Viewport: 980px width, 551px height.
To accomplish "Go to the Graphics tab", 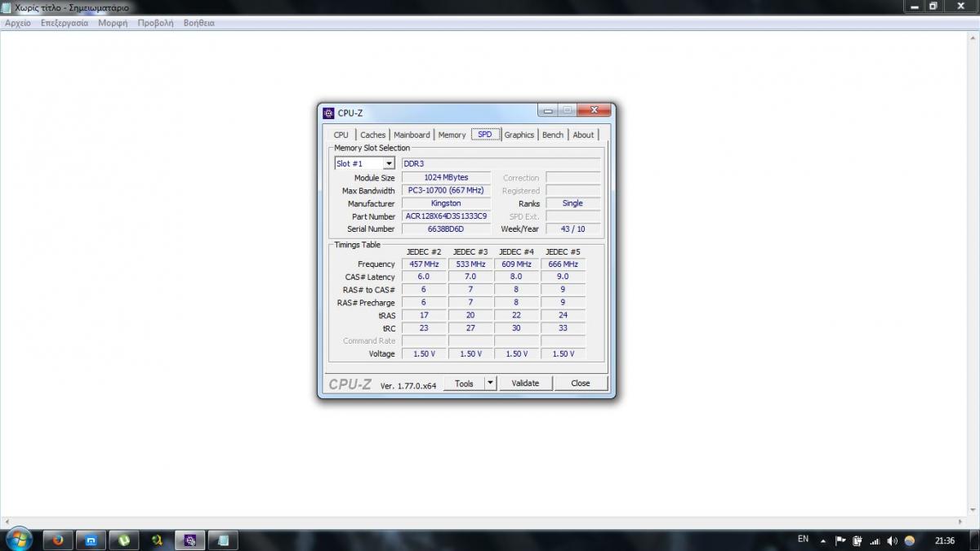I will pyautogui.click(x=519, y=135).
